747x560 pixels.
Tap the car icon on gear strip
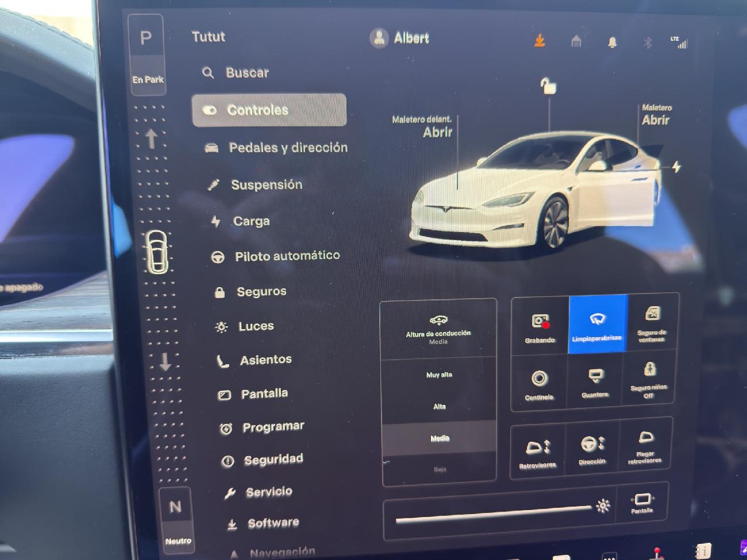158,252
